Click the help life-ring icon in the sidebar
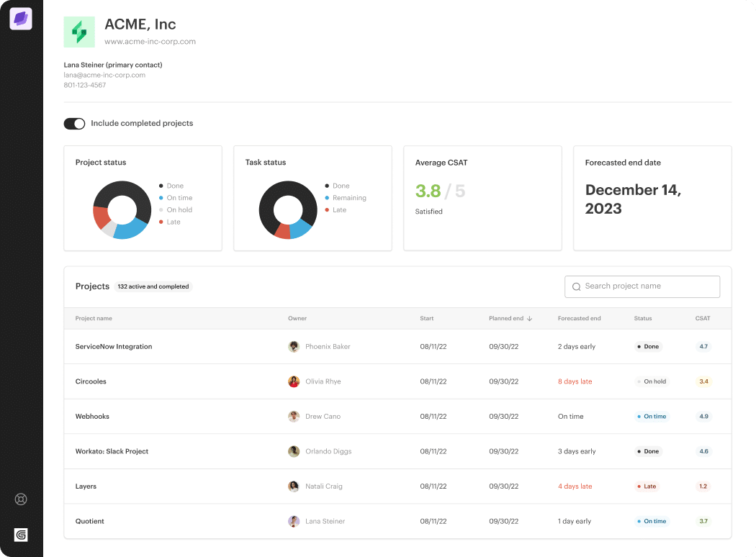756x557 pixels. point(21,499)
